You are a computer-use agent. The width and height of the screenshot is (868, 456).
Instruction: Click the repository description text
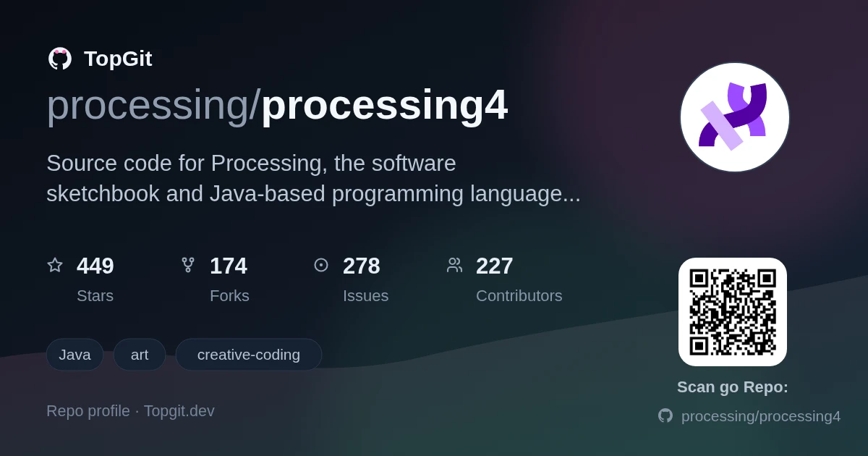click(x=313, y=178)
